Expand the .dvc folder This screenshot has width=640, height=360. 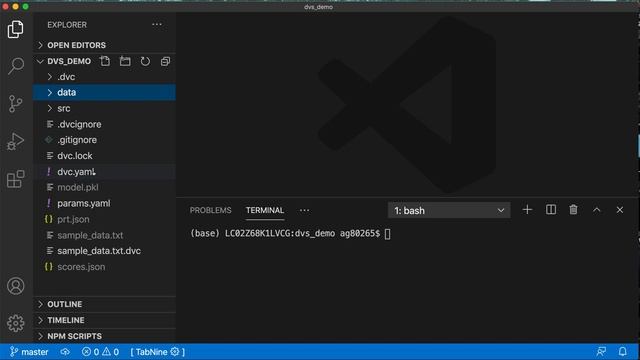[104, 77]
